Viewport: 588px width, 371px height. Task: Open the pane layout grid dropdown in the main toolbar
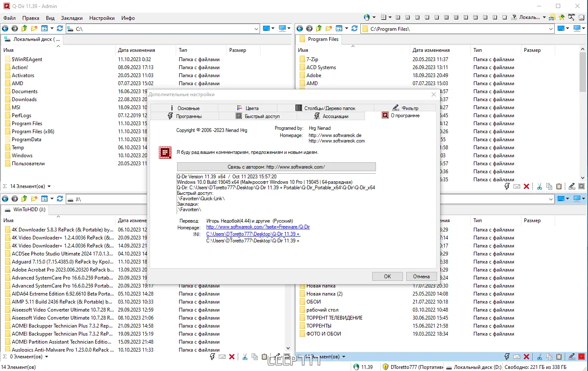[x=390, y=17]
